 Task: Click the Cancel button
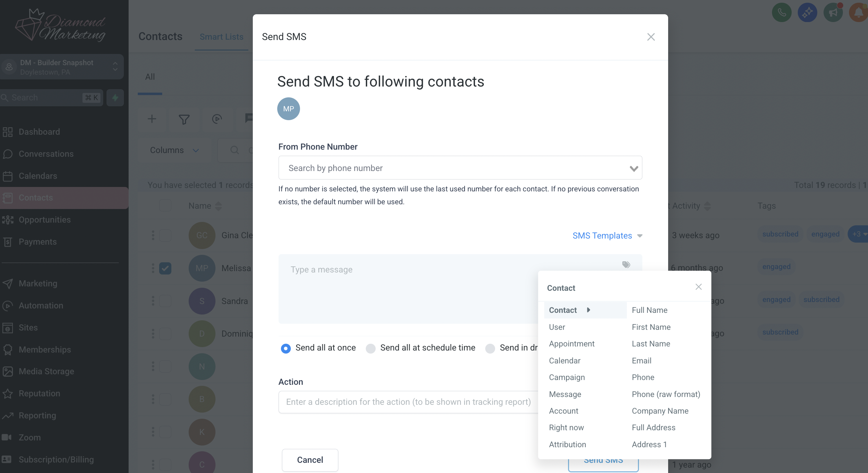pyautogui.click(x=310, y=460)
